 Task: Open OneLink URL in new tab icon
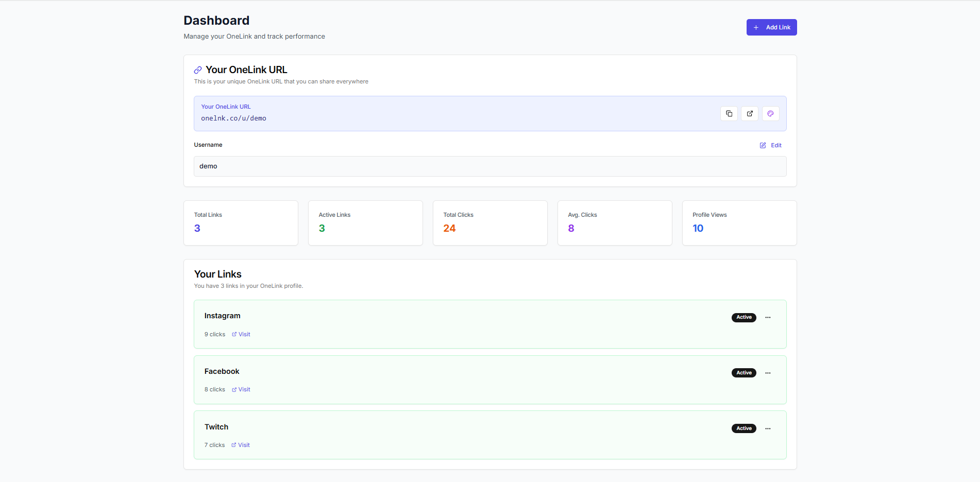(x=750, y=114)
